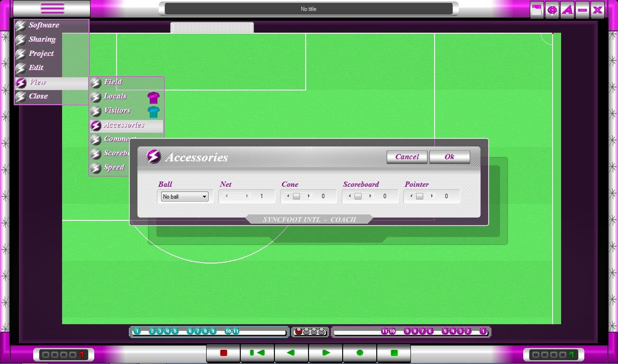Select teal visitor player number 1 marker

tap(137, 331)
